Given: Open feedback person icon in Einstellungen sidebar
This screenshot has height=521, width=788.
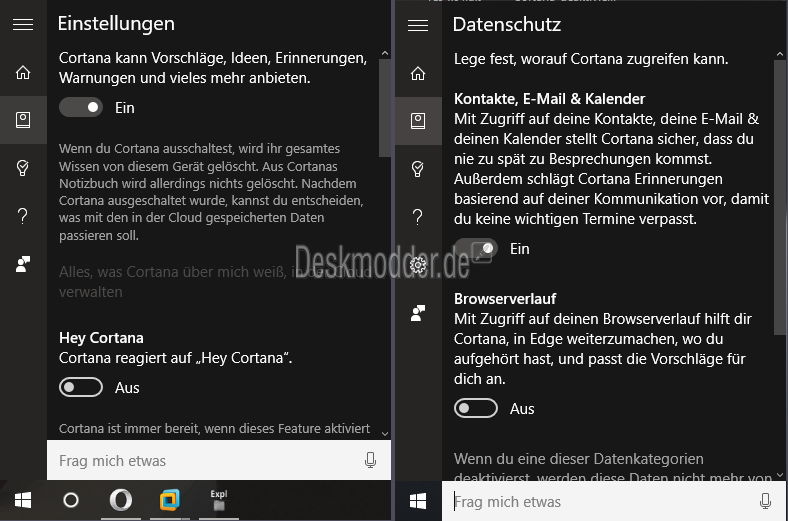Looking at the screenshot, I should [23, 264].
